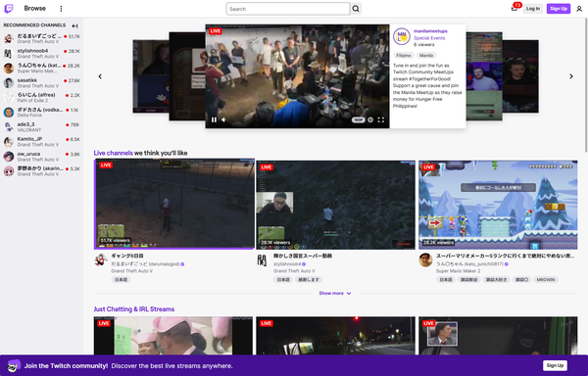
Task: Open video settings gear on featured stream
Action: click(370, 119)
